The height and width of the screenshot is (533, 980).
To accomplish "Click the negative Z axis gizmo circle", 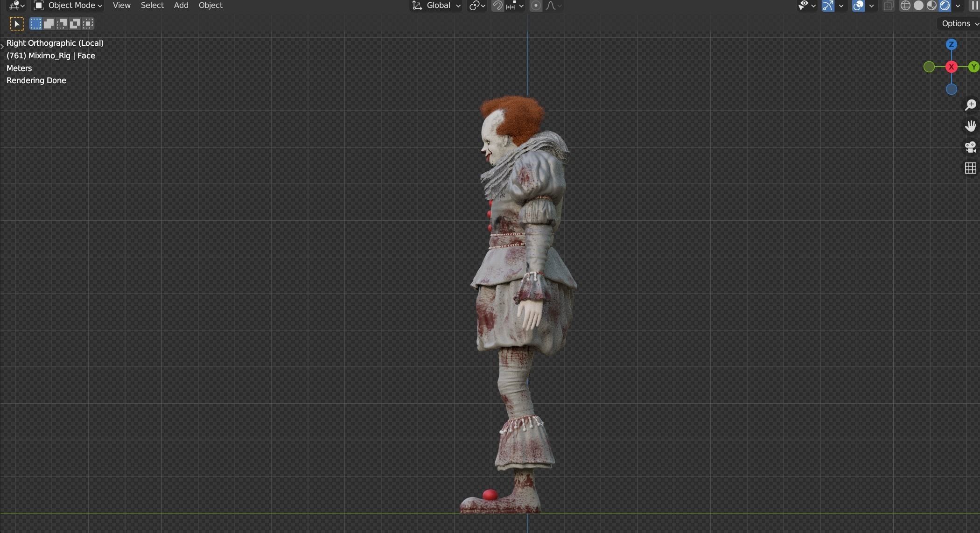I will [951, 89].
